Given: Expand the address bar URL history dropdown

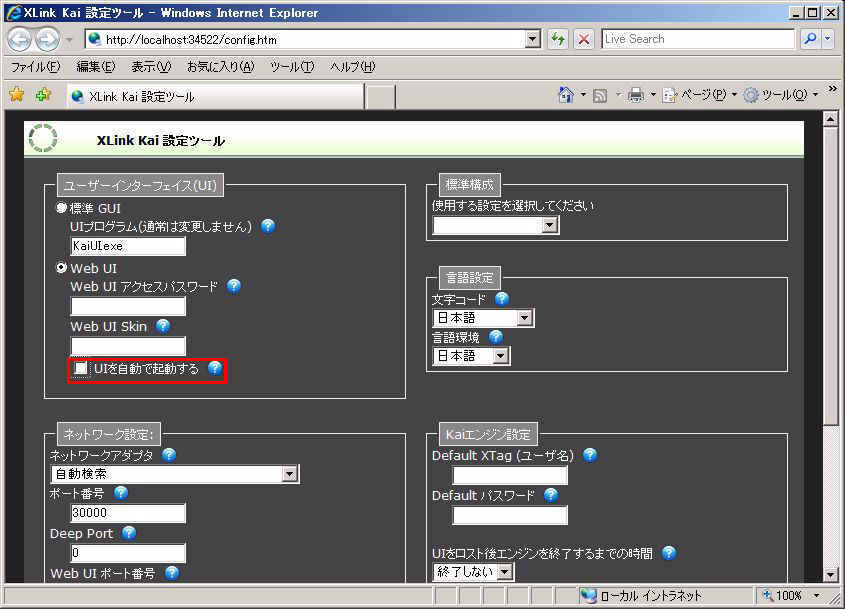Looking at the screenshot, I should point(532,39).
